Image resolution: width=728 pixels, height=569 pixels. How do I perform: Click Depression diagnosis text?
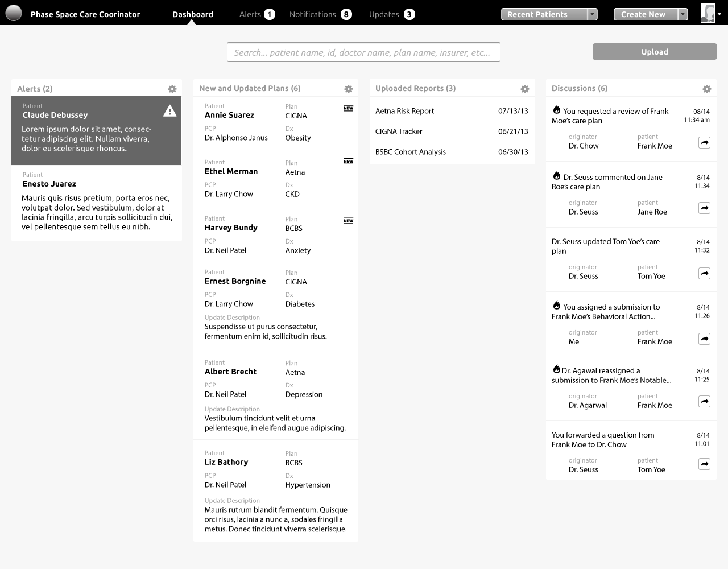click(x=304, y=394)
